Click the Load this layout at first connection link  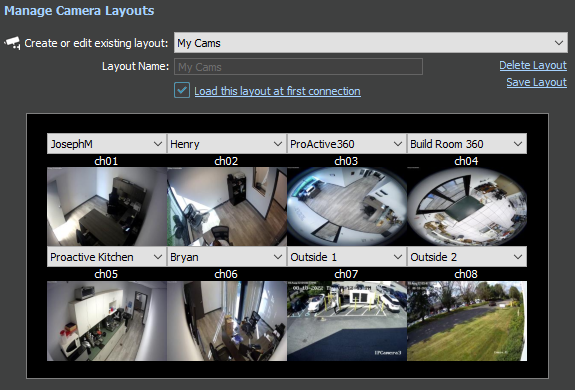(277, 91)
